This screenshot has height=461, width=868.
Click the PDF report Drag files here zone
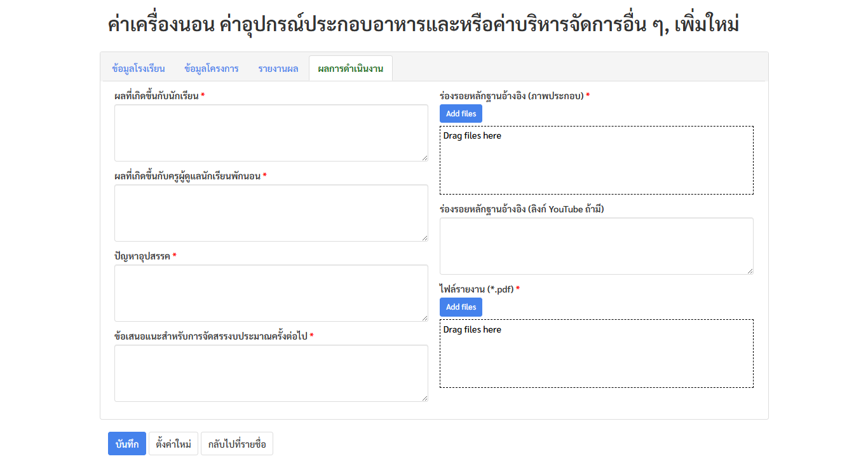click(596, 354)
